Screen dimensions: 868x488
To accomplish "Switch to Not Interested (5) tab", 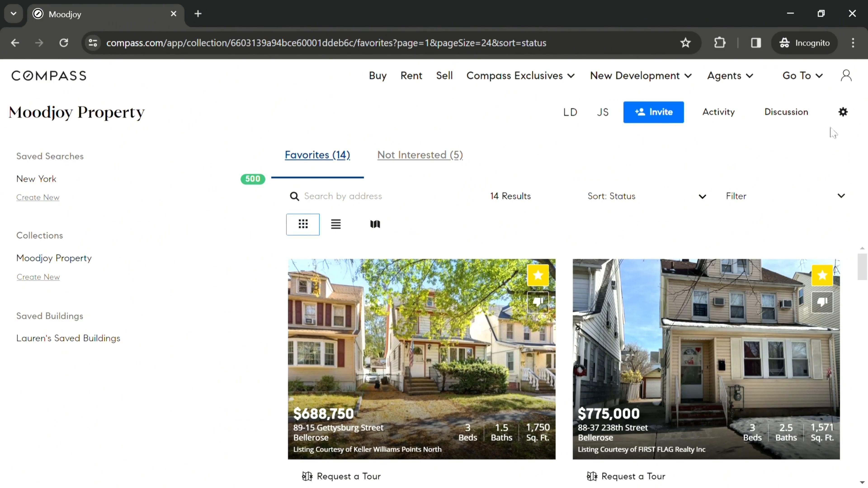I will 420,155.
